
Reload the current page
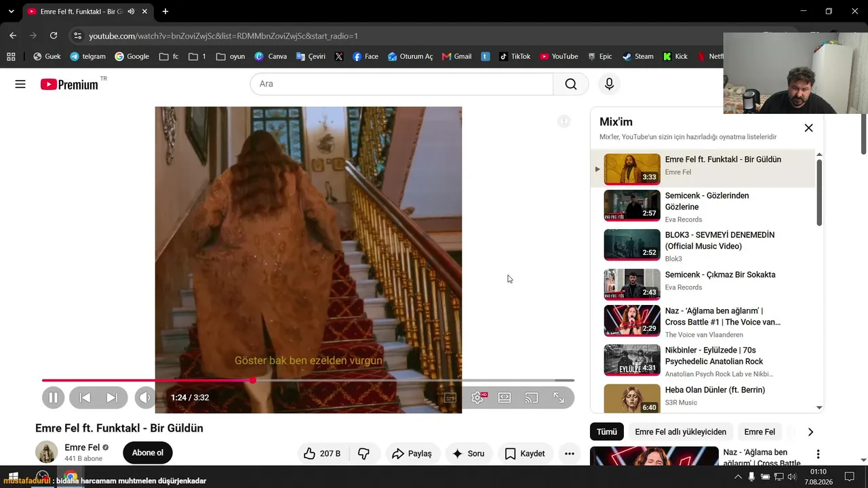(x=54, y=35)
